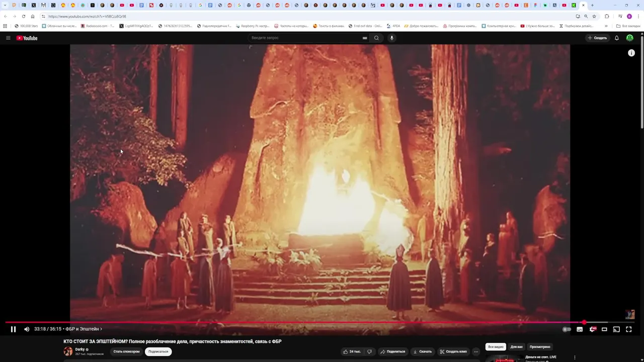Open 'Деньги не спят. LIVE' recommended video
644x362 pixels.
(x=541, y=357)
